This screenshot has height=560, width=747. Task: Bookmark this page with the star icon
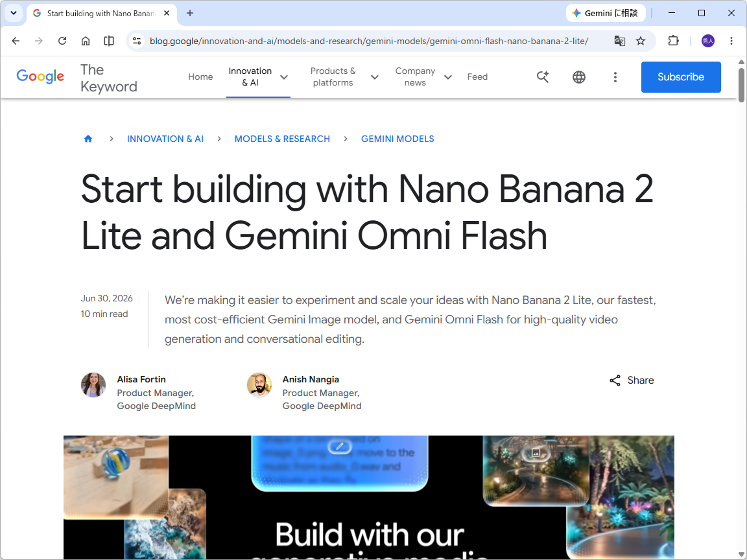pyautogui.click(x=640, y=41)
